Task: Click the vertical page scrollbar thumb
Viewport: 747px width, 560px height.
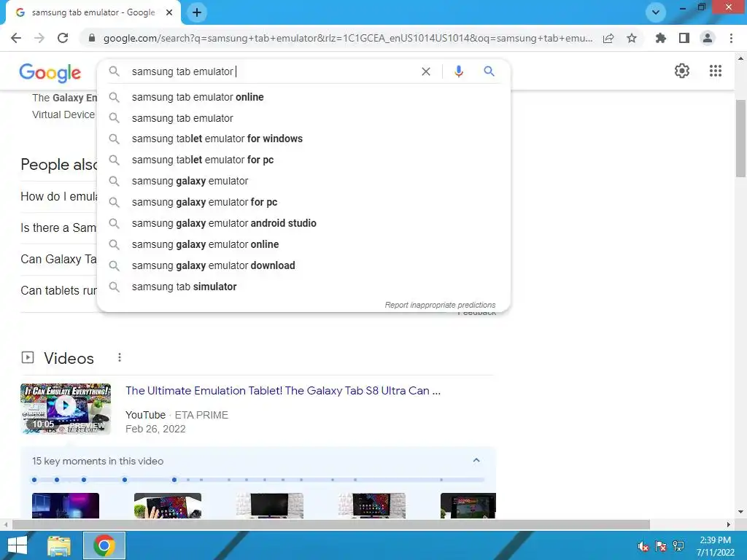Action: [740, 138]
